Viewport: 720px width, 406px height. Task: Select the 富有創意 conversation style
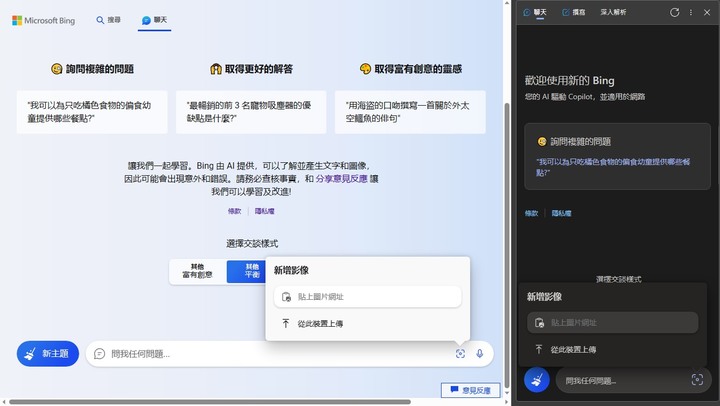(197, 271)
